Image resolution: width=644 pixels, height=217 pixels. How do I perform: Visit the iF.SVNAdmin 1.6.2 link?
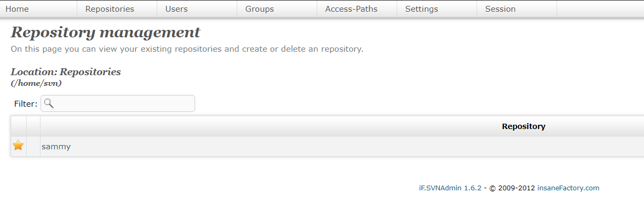click(450, 188)
